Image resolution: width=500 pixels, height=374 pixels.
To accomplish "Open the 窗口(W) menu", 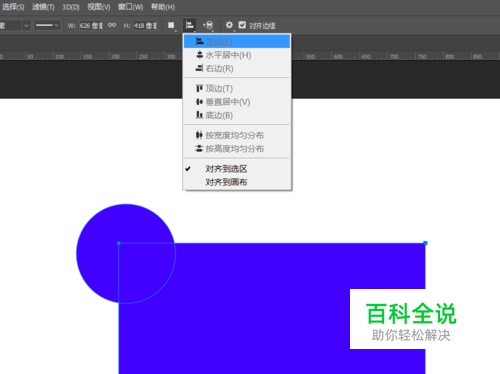I will [x=130, y=7].
